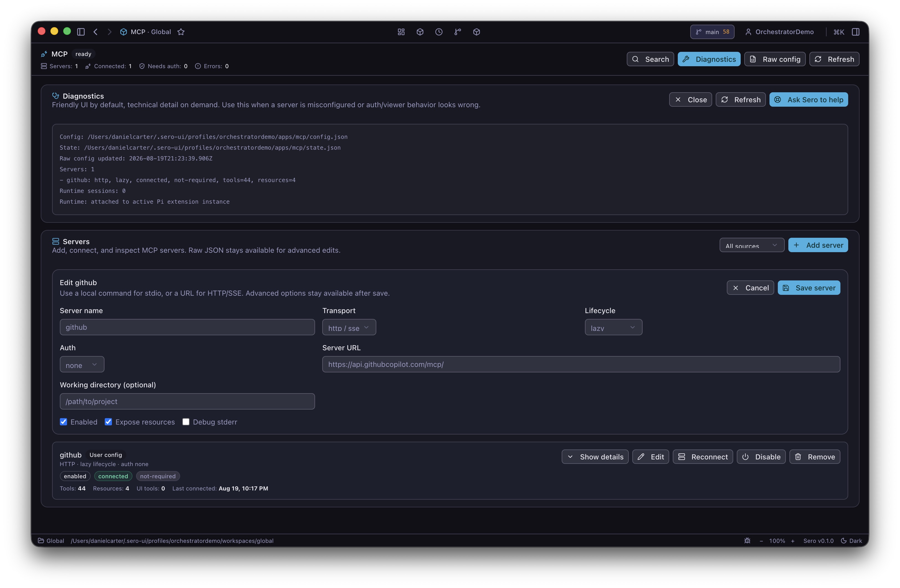Click the State path line in diagnostics
The width and height of the screenshot is (900, 588).
tap(200, 147)
